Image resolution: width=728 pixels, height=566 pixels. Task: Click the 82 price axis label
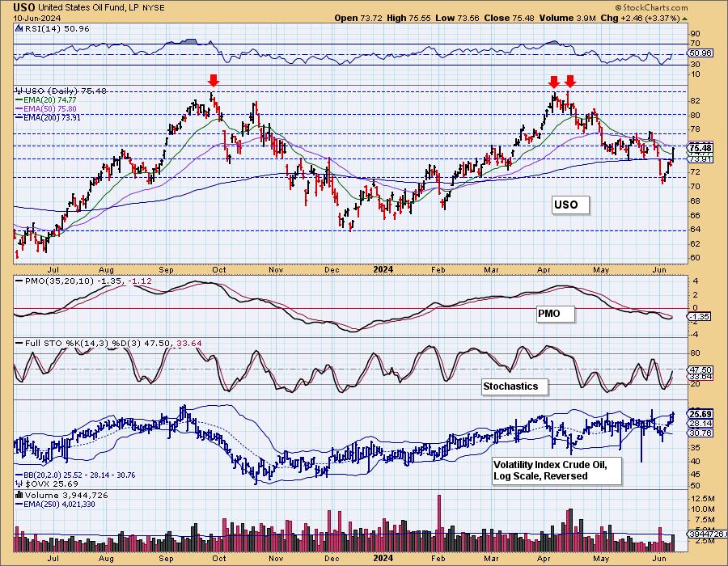pyautogui.click(x=696, y=101)
